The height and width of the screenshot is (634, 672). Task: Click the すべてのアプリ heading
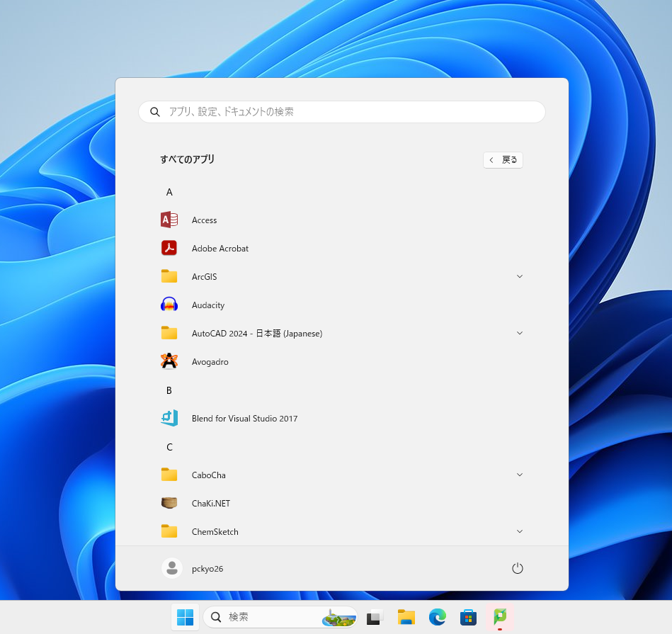[x=187, y=159]
